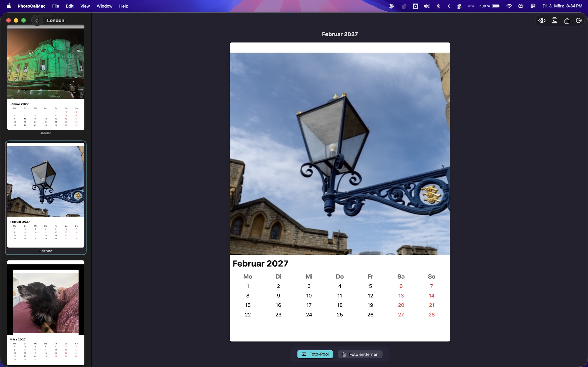Open the Edit menu
Viewport: 588px width, 367px height.
pos(70,6)
